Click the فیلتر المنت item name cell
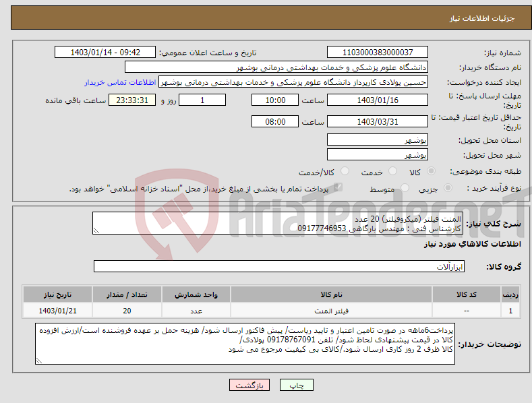 (331, 311)
